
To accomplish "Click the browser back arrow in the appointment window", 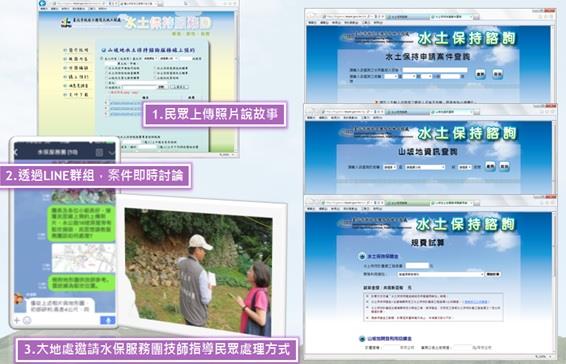I will tap(43, 3).
